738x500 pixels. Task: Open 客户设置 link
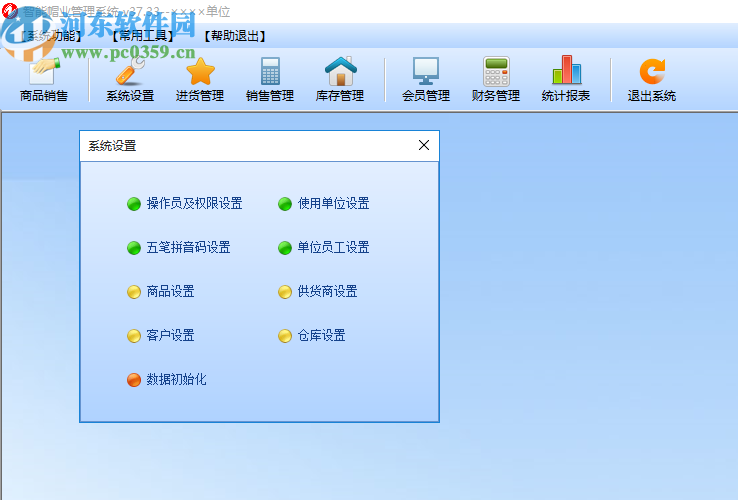[170, 335]
